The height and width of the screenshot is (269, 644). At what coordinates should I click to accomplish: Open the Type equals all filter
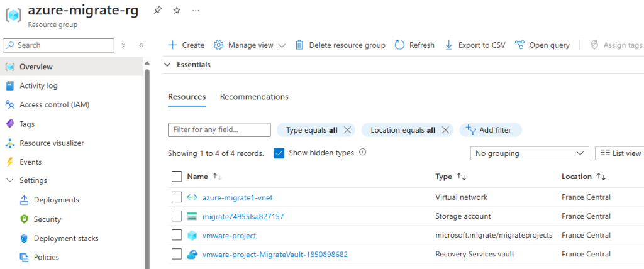click(x=312, y=130)
